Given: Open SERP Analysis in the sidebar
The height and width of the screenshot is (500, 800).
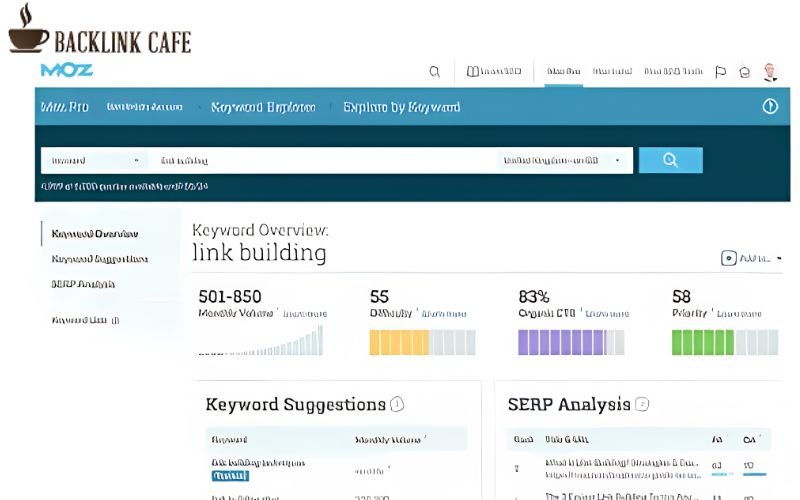Looking at the screenshot, I should click(x=83, y=284).
